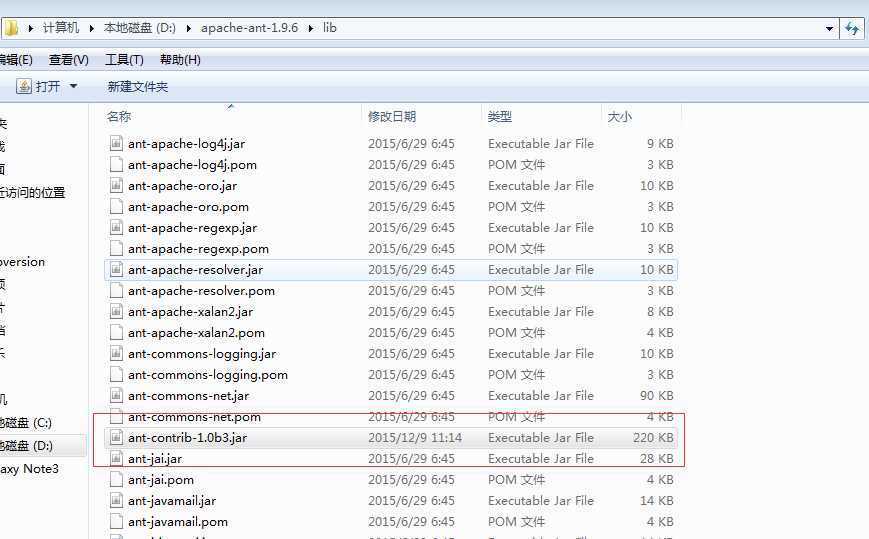Expand breadcrumb arrow after 计算机

(x=91, y=28)
